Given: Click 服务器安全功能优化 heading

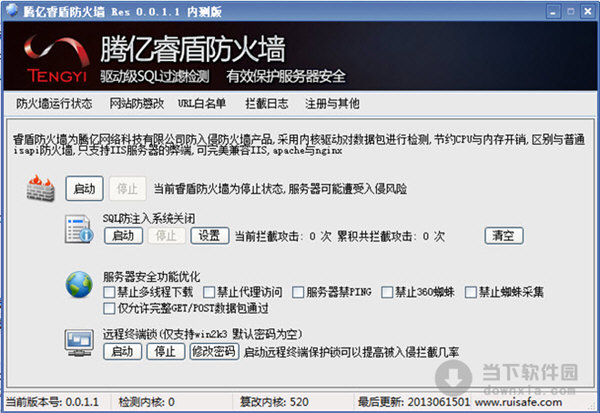Looking at the screenshot, I should (x=152, y=276).
